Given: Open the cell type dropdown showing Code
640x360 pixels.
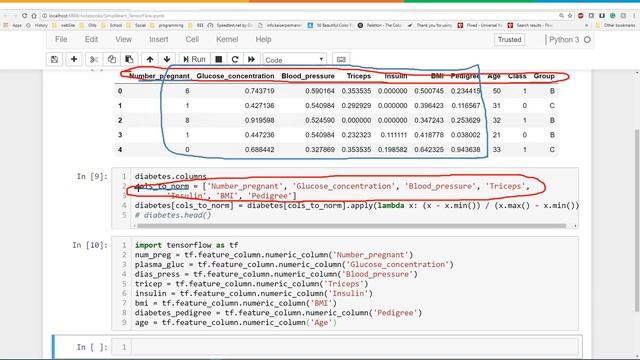Looking at the screenshot, I should point(295,60).
